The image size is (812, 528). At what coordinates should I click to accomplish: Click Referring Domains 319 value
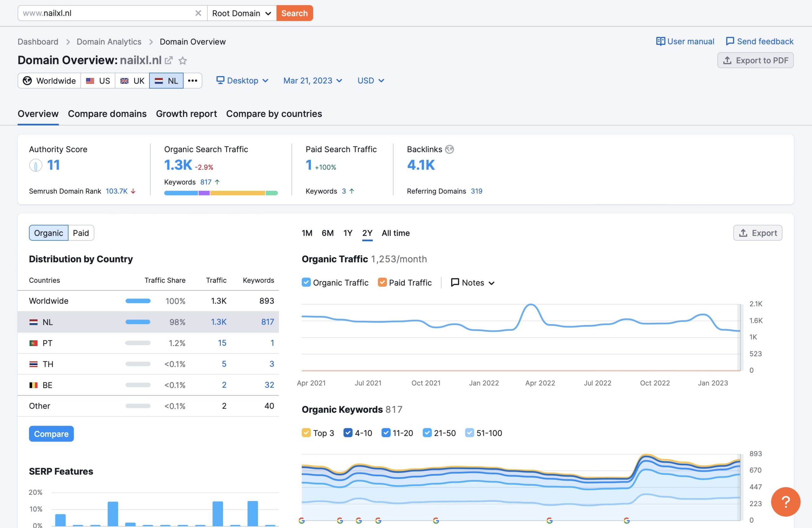click(477, 191)
